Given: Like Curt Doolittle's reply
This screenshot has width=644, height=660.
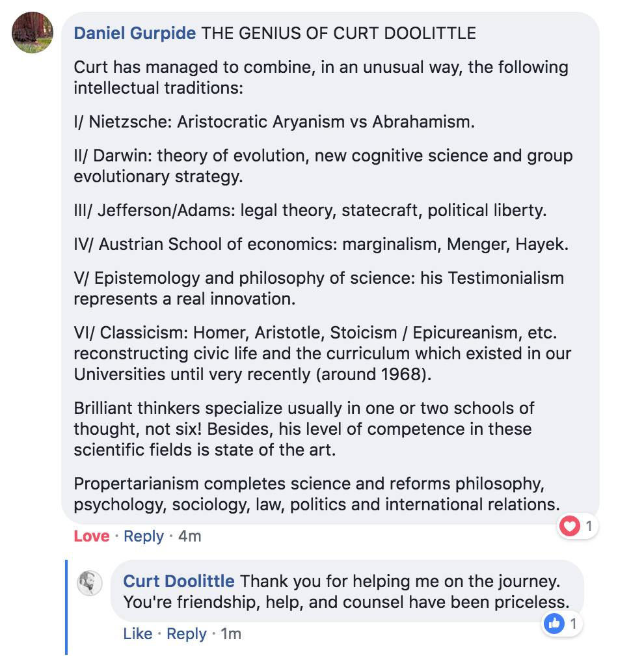Looking at the screenshot, I should (137, 634).
